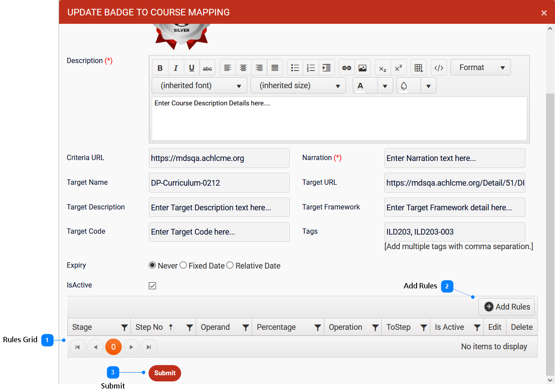Sort by the Is Active column header
This screenshot has width=555, height=392.
[450, 327]
